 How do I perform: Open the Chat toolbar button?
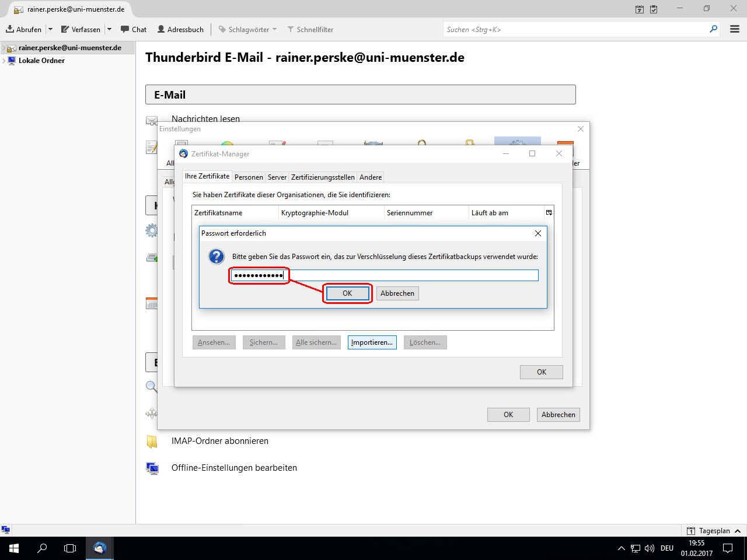(134, 29)
